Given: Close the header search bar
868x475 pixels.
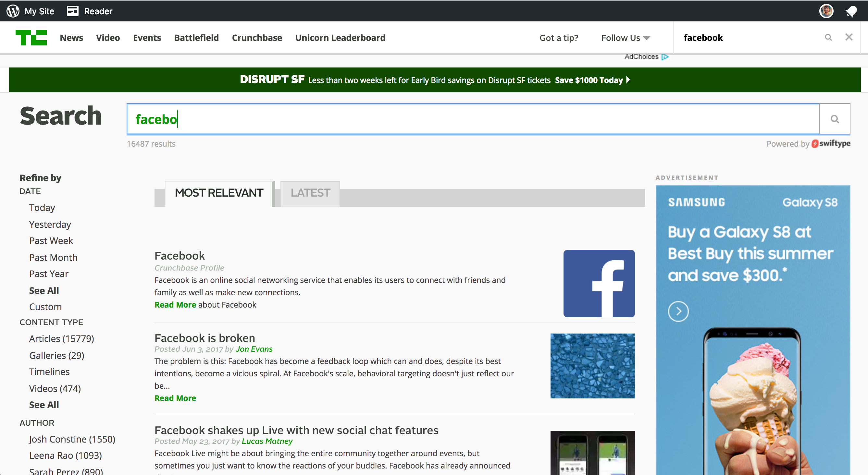Looking at the screenshot, I should click(x=849, y=37).
